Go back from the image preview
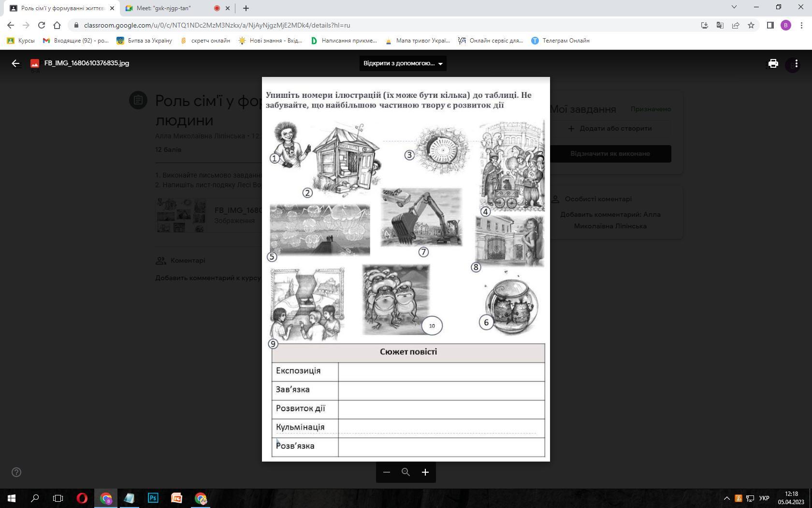 15,63
